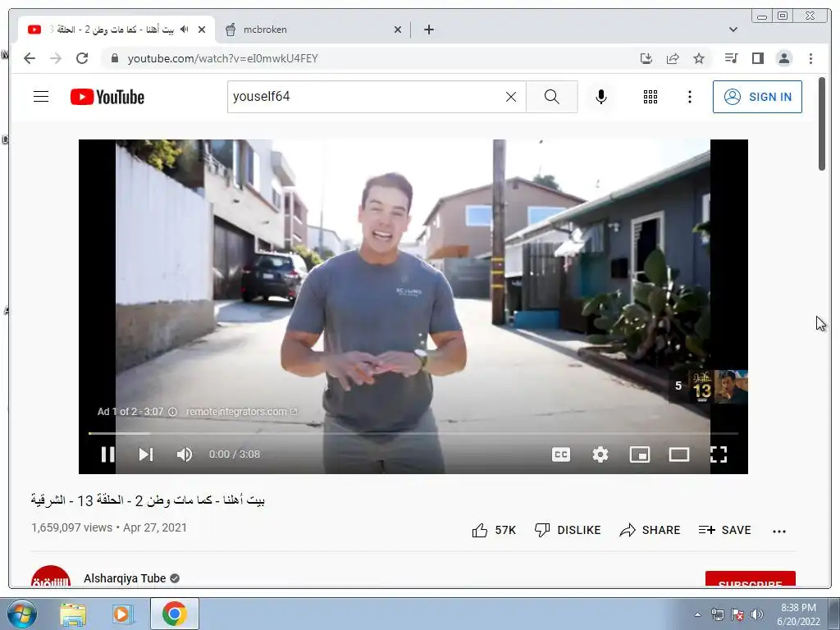This screenshot has width=840, height=630.
Task: Open Windows Explorer from taskbar
Action: tap(73, 614)
